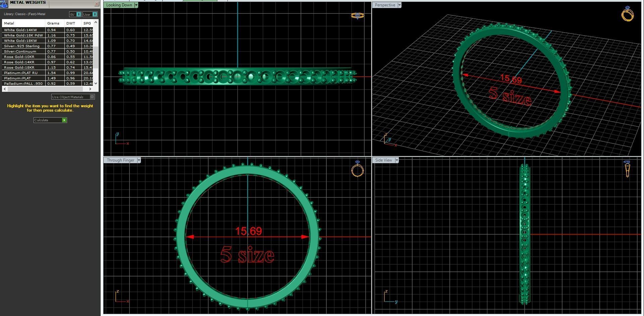Click the 0.99 DWT cell
This screenshot has width=644, height=316.
[73, 73]
